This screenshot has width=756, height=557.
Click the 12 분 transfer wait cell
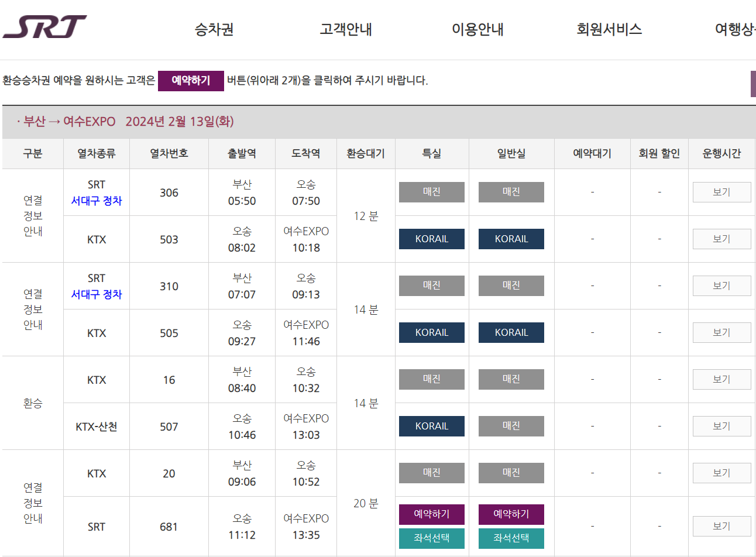pyautogui.click(x=366, y=216)
